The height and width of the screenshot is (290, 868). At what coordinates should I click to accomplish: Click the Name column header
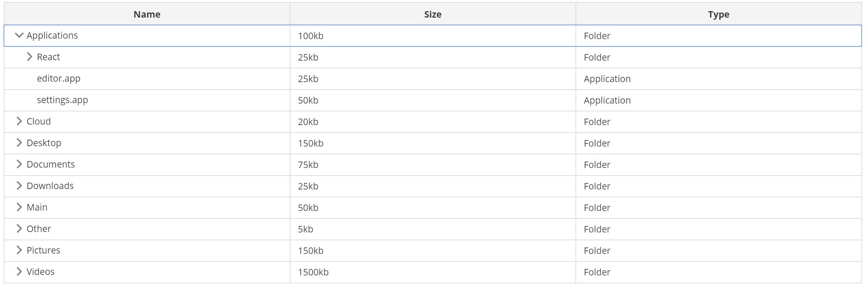pos(146,14)
